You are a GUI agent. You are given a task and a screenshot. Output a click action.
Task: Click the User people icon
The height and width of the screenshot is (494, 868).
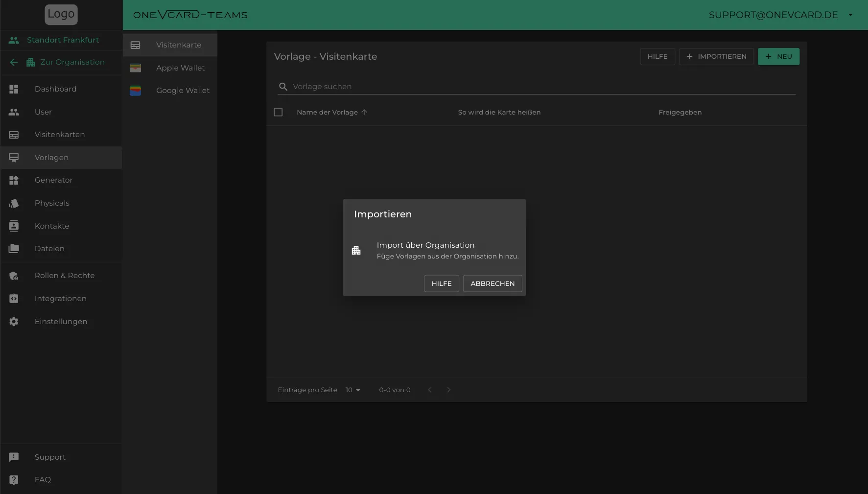(x=14, y=112)
